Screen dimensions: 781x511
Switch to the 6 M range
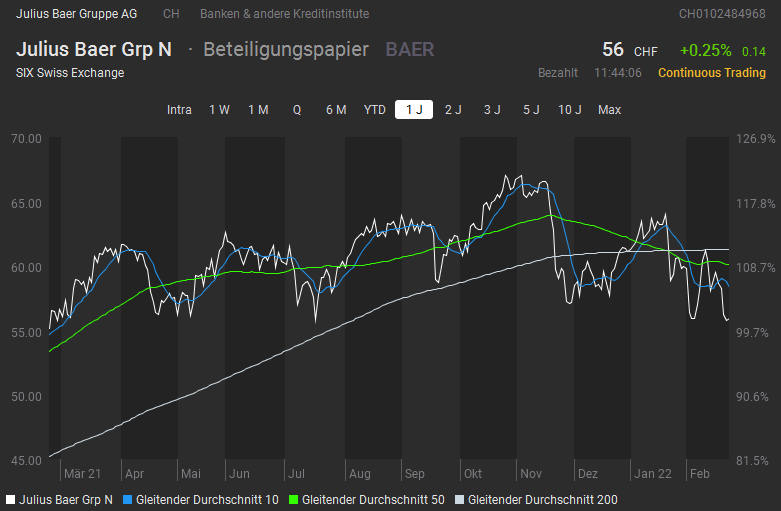tap(336, 110)
